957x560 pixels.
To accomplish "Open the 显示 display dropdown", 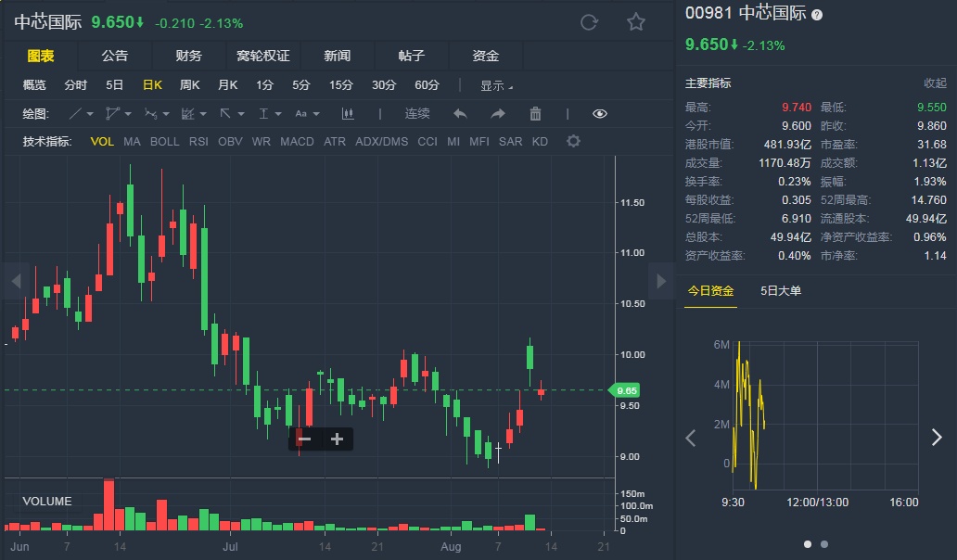I will [x=496, y=85].
